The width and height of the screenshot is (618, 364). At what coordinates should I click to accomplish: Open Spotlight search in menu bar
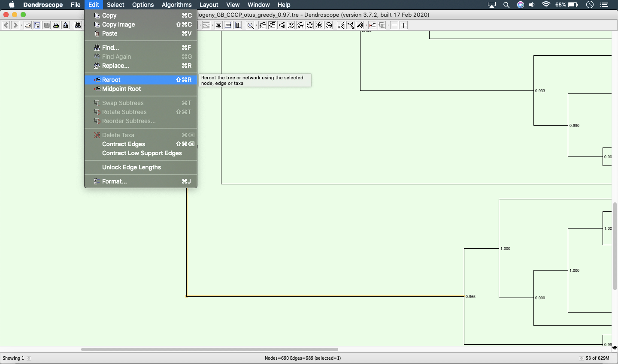(506, 5)
